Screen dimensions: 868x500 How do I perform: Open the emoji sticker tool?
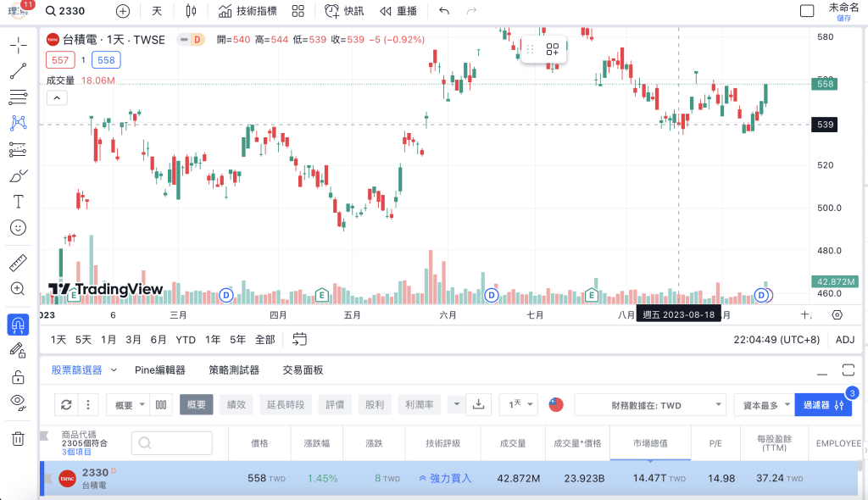(18, 228)
